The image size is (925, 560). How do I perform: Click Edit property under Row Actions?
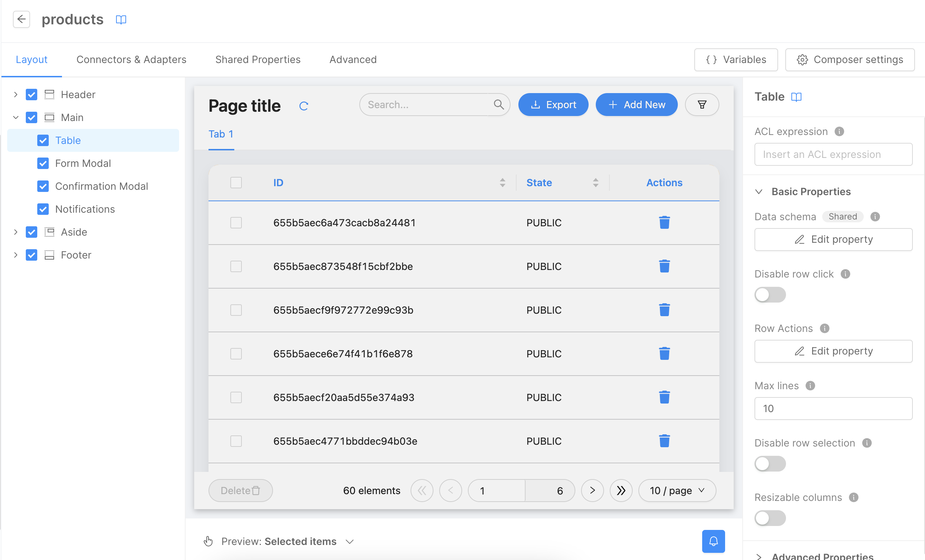pyautogui.click(x=833, y=351)
